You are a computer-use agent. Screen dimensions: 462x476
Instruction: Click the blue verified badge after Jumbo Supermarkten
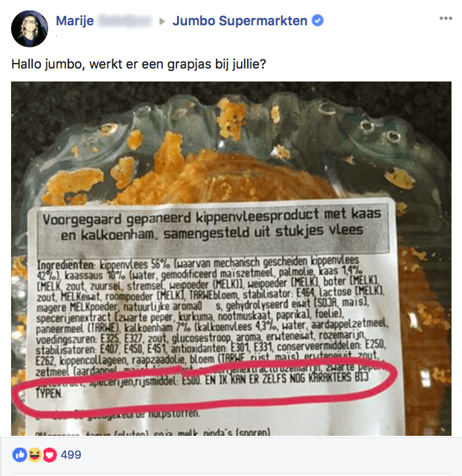318,20
